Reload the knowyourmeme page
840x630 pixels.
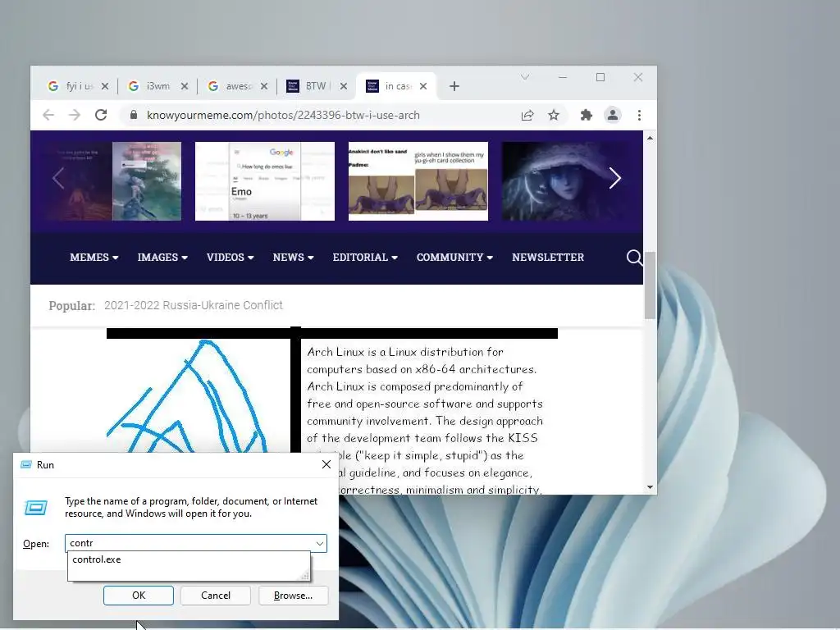point(101,115)
